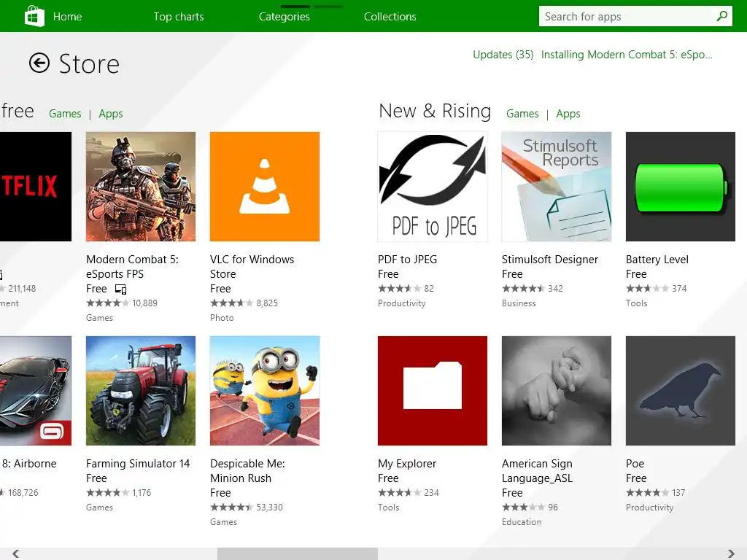
Task: Click Education category under American Sign Language
Action: (x=522, y=522)
